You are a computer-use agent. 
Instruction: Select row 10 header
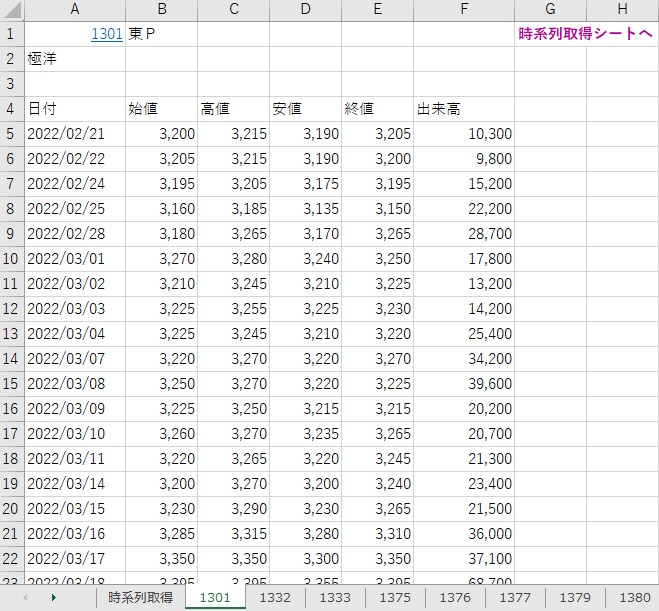point(12,259)
